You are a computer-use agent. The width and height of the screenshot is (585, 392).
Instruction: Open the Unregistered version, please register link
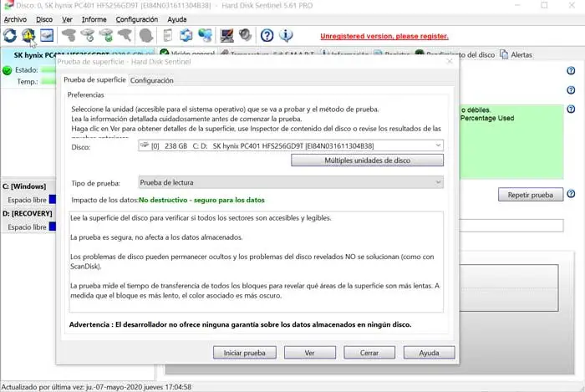384,36
